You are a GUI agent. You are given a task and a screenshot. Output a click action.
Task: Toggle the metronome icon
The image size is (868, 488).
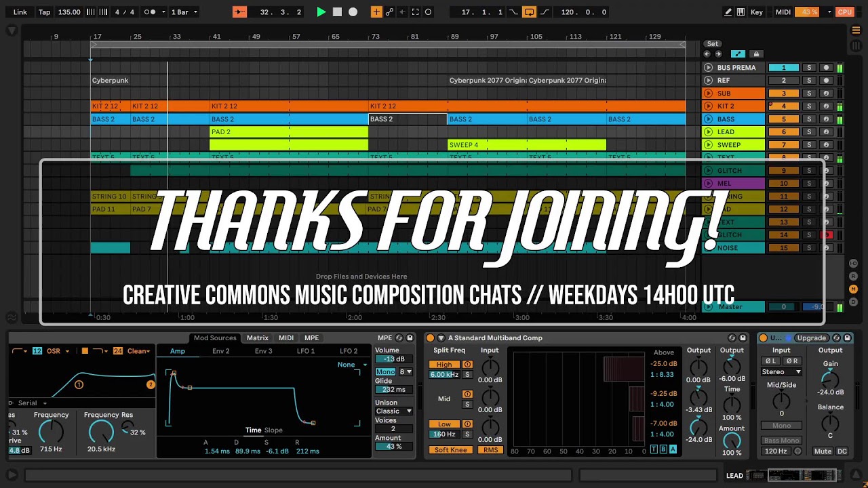[150, 12]
